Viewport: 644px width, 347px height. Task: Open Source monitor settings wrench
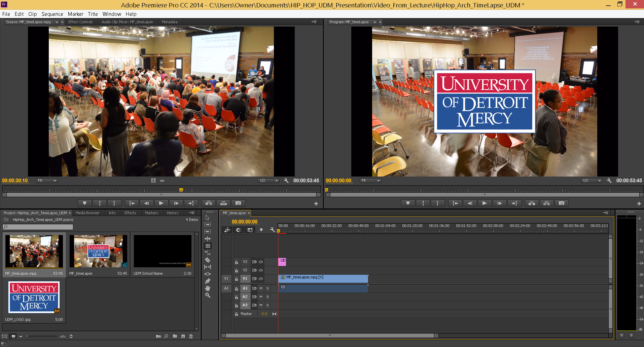click(x=286, y=181)
